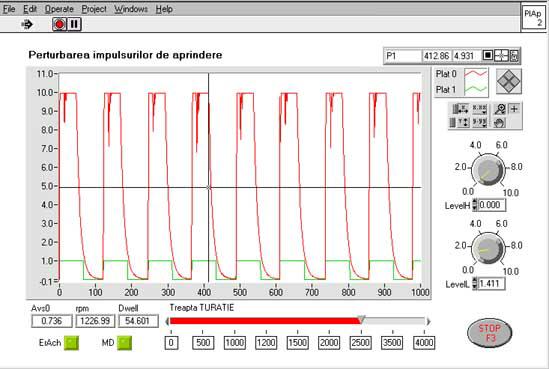
Task: Open the Operate menu
Action: click(x=59, y=9)
